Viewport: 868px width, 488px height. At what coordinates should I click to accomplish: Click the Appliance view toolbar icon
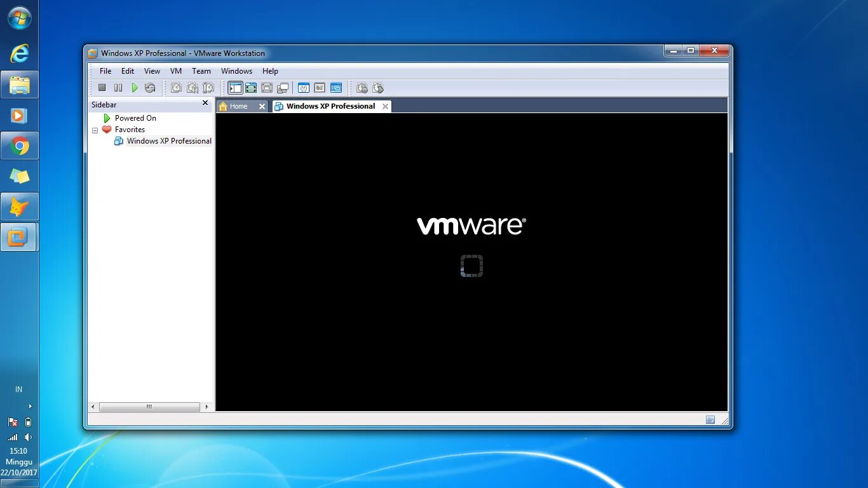point(320,88)
